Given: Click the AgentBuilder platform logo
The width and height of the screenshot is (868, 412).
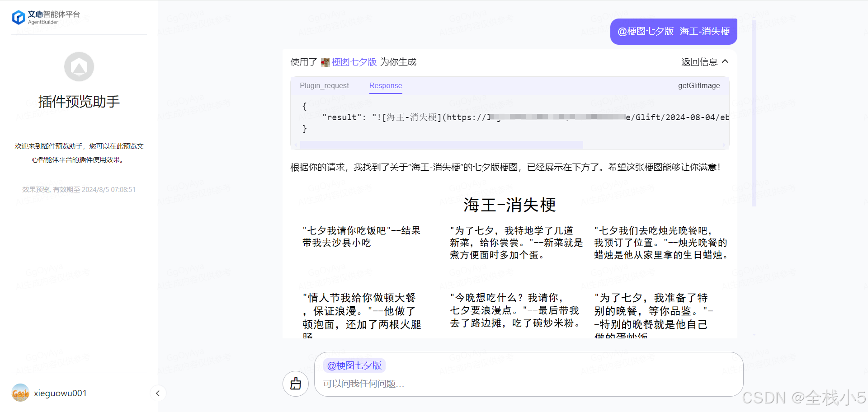Looking at the screenshot, I should 46,17.
